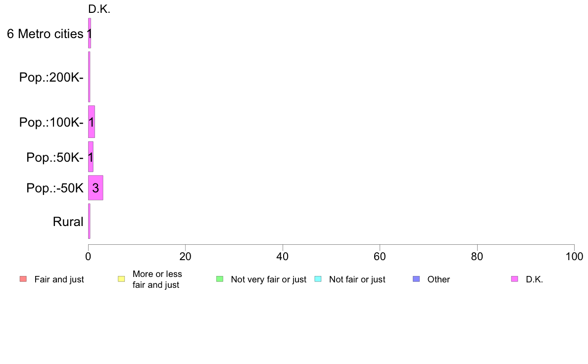Click the magenta D.K. legend swatch
Screen dimensions: 588x364
tap(515, 279)
